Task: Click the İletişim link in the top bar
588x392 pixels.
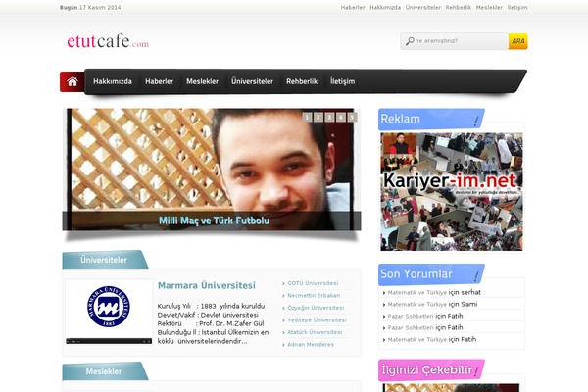Action: [517, 7]
